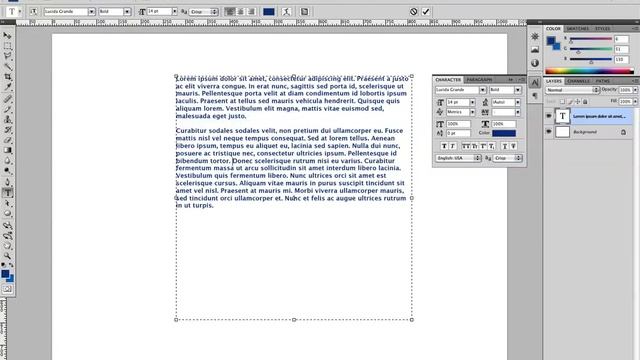
Task: Select the Zoom tool
Action: pyautogui.click(x=7, y=256)
